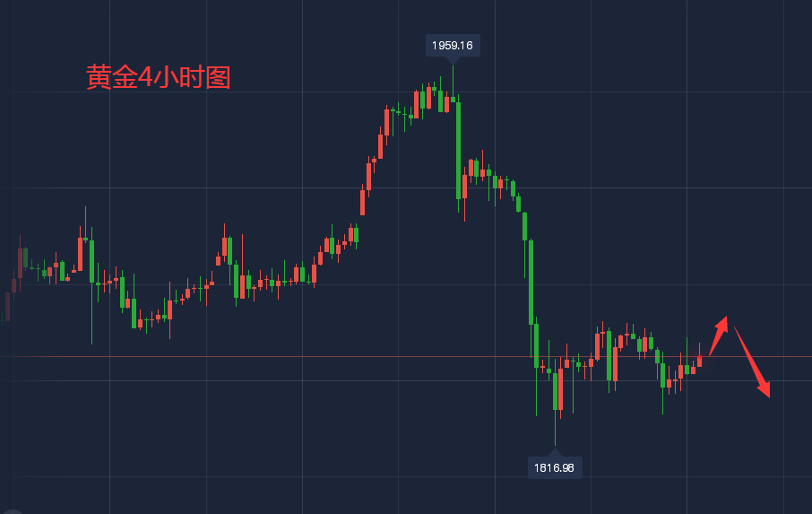Click the red downward arrow annotation

pos(752,360)
